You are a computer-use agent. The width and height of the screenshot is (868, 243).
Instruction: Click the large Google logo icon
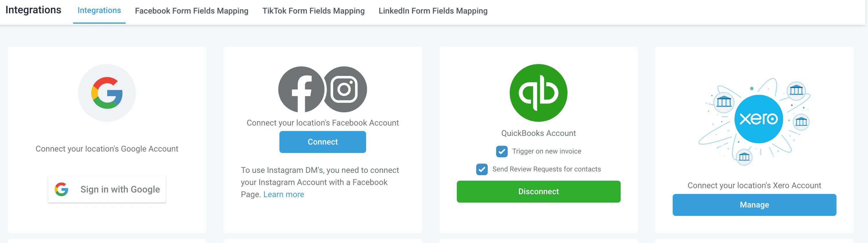(107, 93)
